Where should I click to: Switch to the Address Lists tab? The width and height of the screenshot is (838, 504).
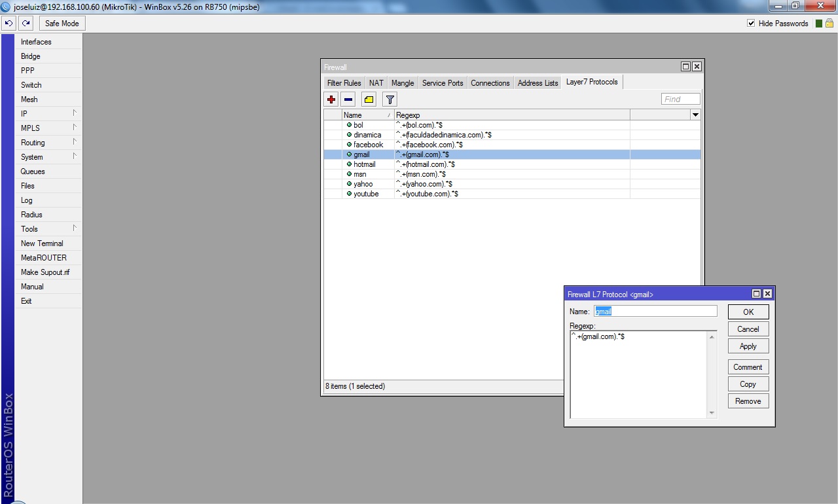(538, 83)
